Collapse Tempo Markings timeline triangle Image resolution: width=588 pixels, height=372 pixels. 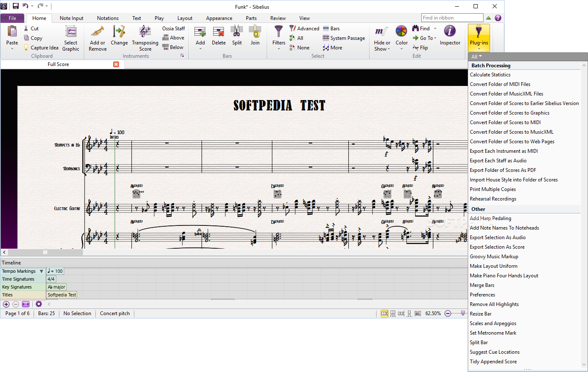click(x=41, y=271)
